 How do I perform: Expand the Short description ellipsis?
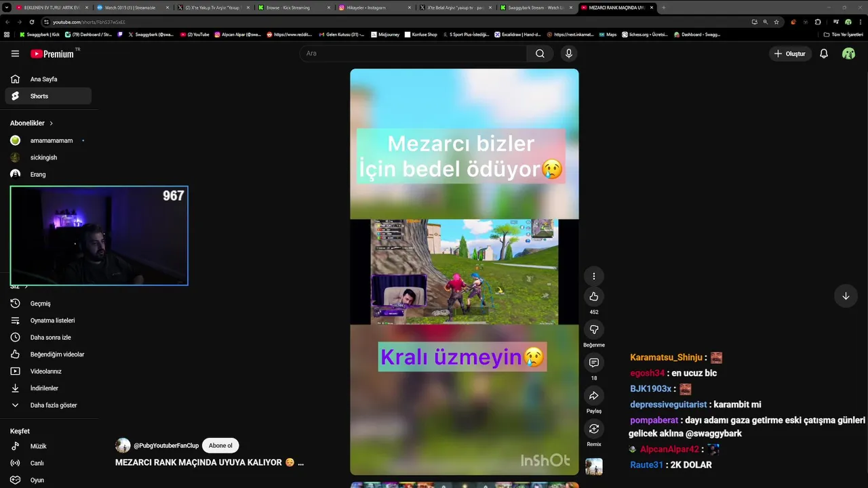(300, 463)
